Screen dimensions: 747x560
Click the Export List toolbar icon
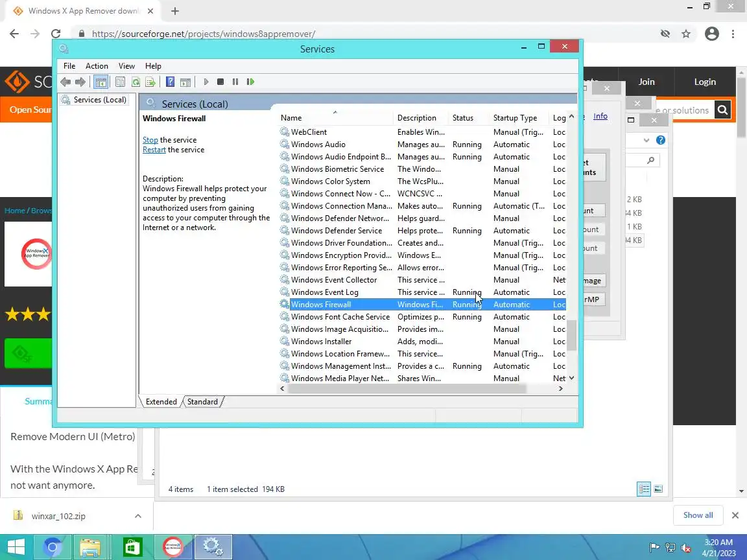tap(150, 82)
